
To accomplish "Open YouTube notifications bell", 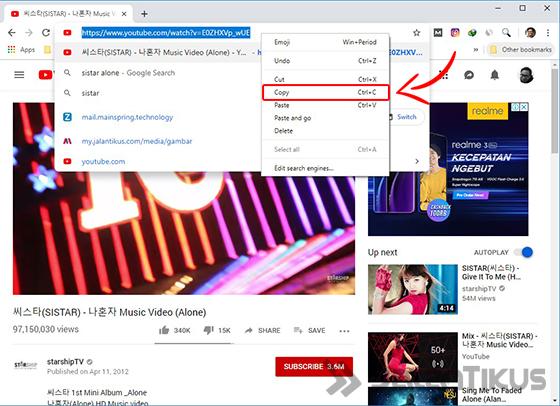I will coord(495,75).
